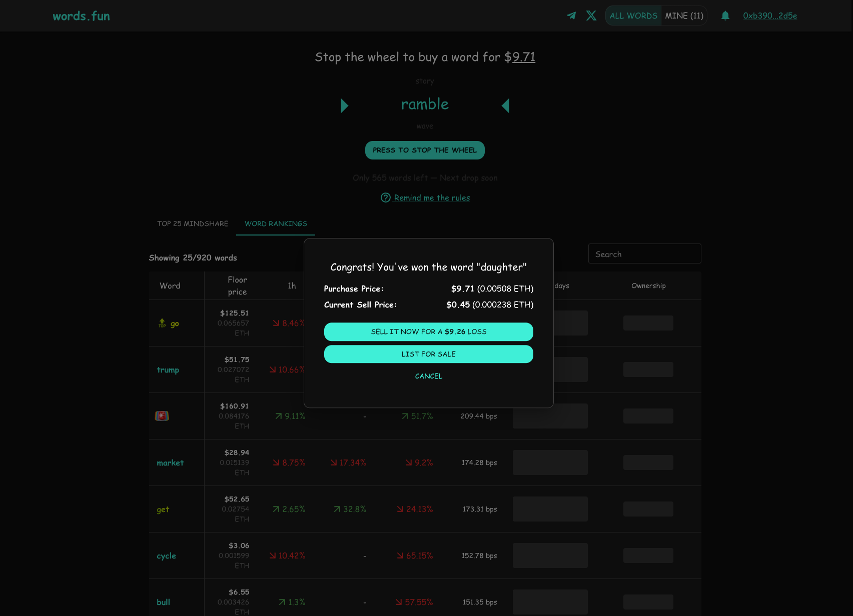
Task: Open wallet address 0xb390...2d5e
Action: pos(770,15)
